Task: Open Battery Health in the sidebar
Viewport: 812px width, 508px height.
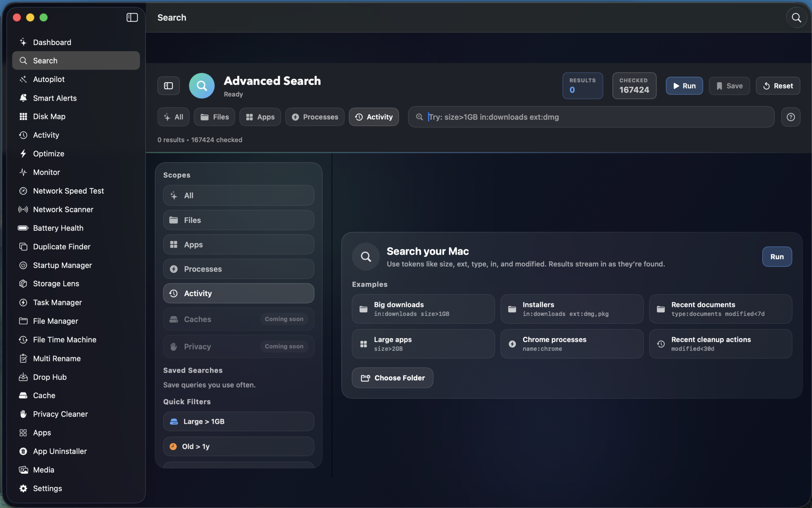Action: (x=76, y=228)
